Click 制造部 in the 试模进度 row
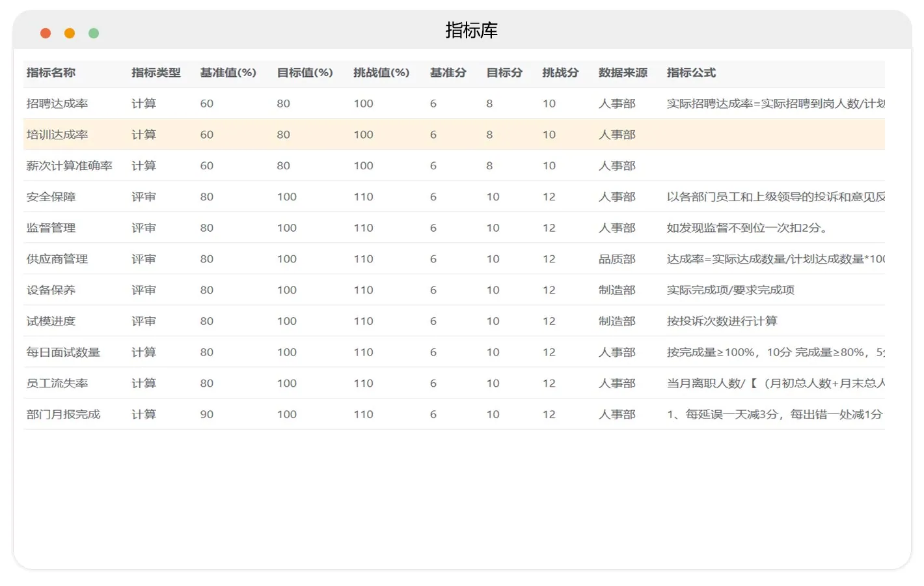 click(x=617, y=321)
